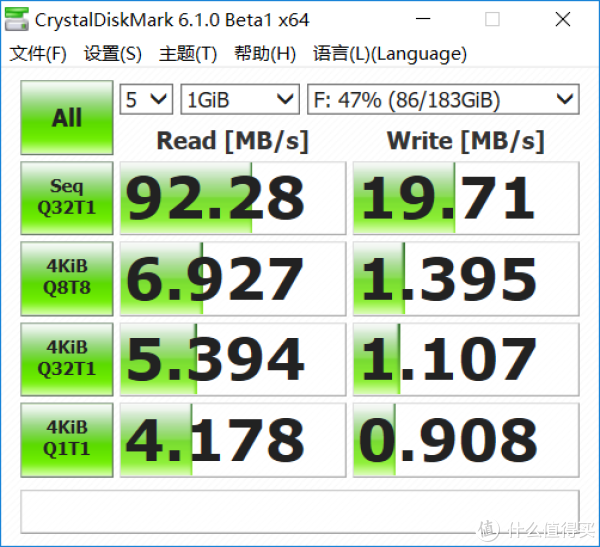The image size is (600, 547).
Task: Open the 帮助(H) help menu
Action: (x=265, y=54)
